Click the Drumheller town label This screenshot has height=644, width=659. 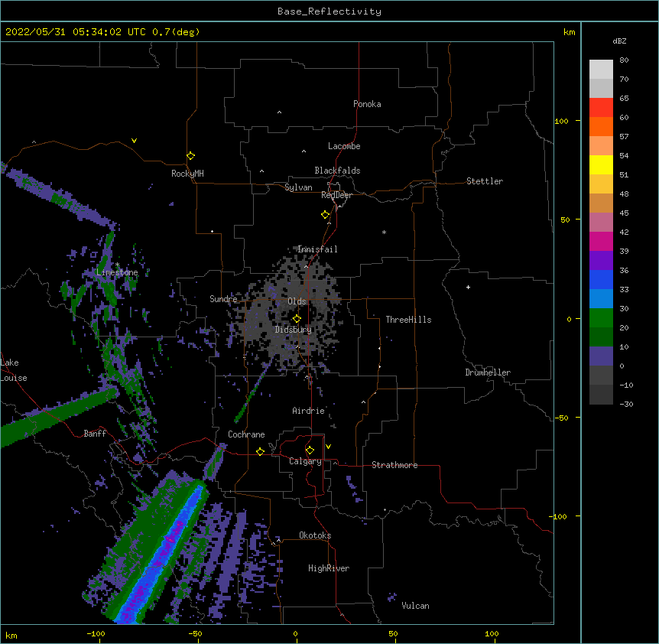pos(488,372)
